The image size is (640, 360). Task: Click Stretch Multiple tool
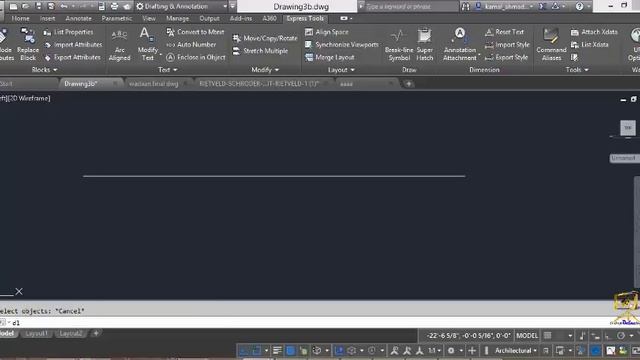[260, 51]
